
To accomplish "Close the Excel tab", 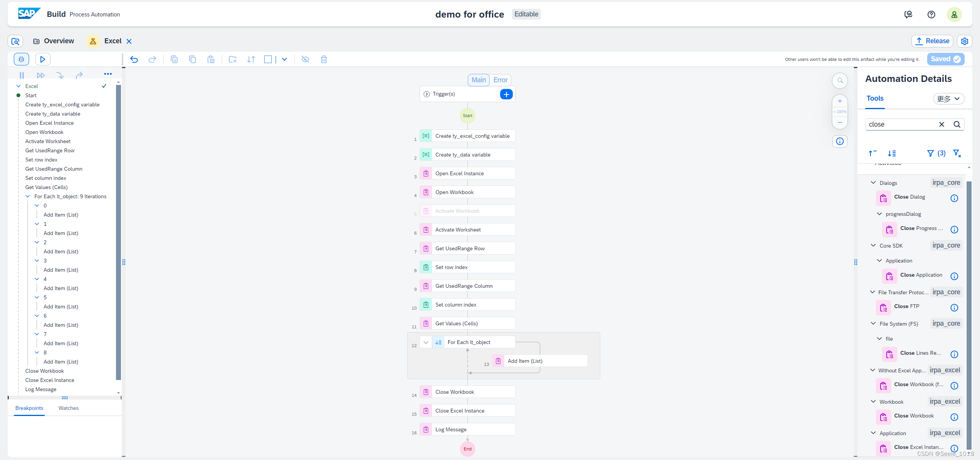I will coord(129,41).
